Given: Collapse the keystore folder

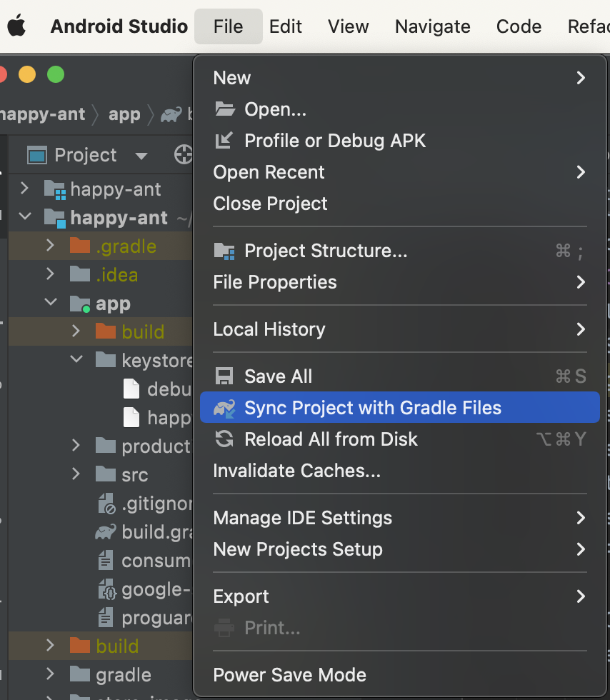Looking at the screenshot, I should click(77, 359).
